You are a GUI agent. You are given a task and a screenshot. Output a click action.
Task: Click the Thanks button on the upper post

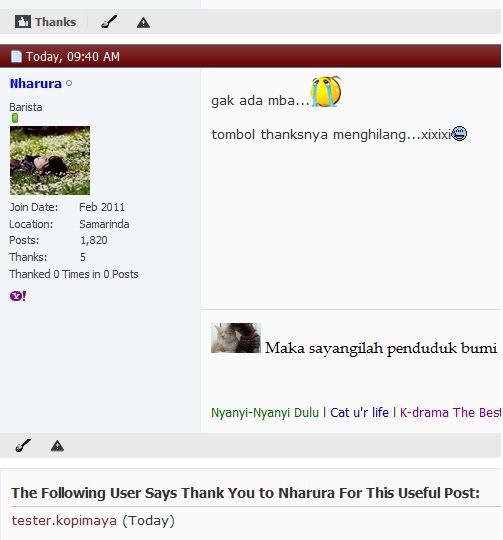click(x=45, y=22)
